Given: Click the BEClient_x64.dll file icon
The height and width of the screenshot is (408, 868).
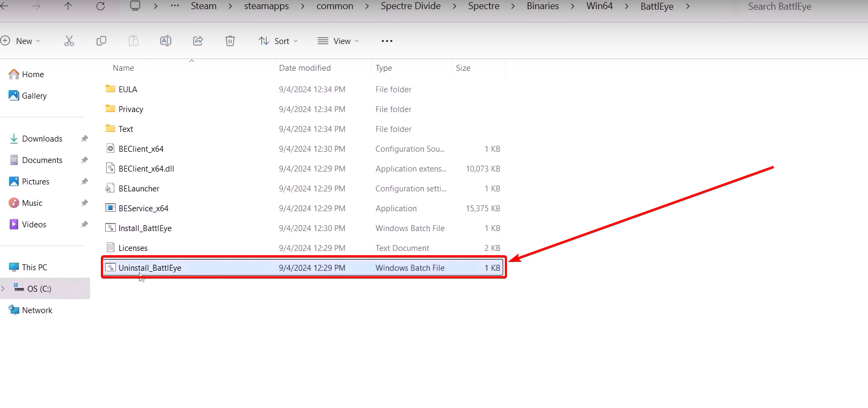Looking at the screenshot, I should [x=111, y=168].
